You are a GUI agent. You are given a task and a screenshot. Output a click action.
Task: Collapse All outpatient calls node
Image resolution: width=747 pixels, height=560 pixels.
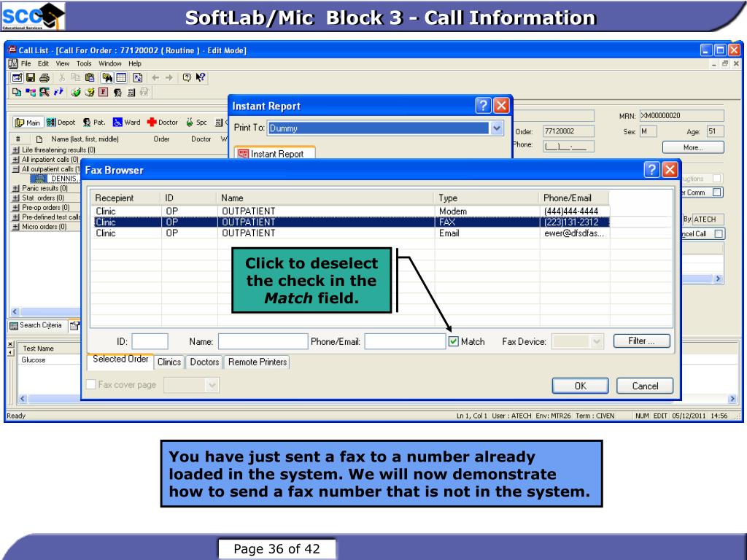[16, 169]
